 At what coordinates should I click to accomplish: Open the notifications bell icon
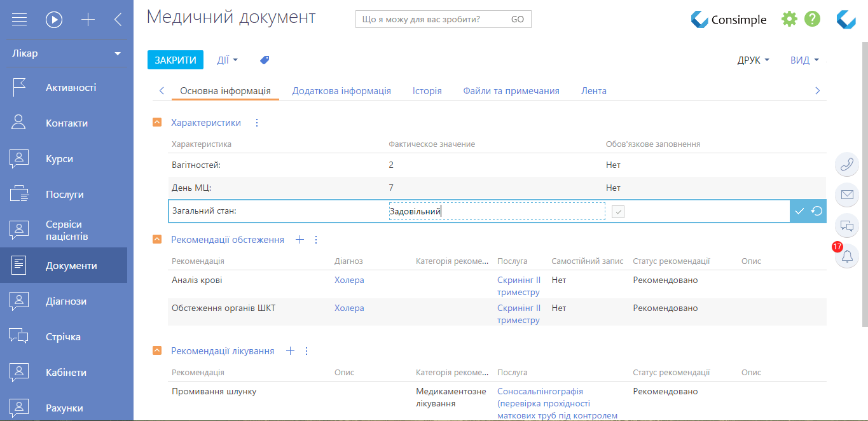pyautogui.click(x=846, y=256)
